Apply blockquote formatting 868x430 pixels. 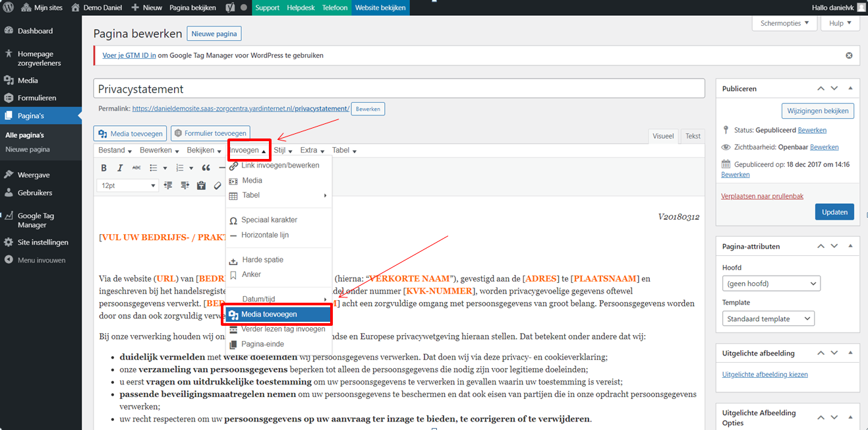coord(206,168)
